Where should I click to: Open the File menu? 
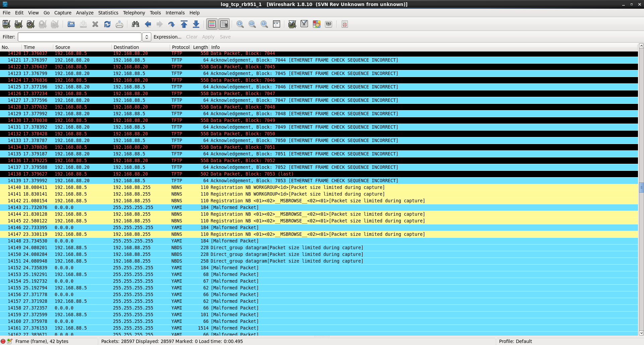click(6, 13)
